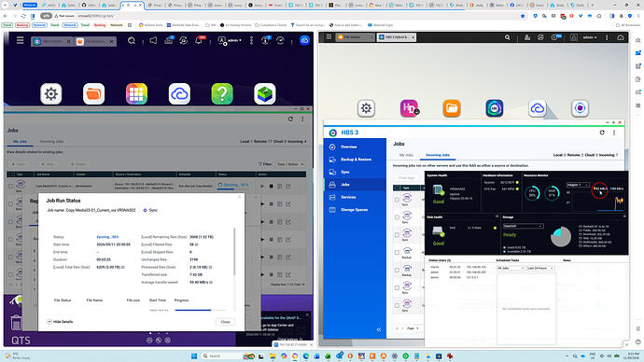The image size is (644, 362).
Task: Open the left QTS main menu hamburger
Action: [21, 40]
